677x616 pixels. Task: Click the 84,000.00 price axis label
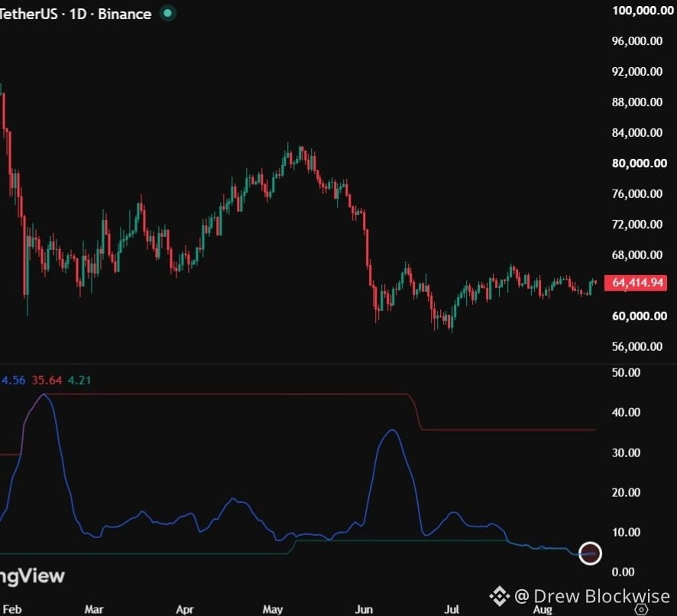coord(637,133)
